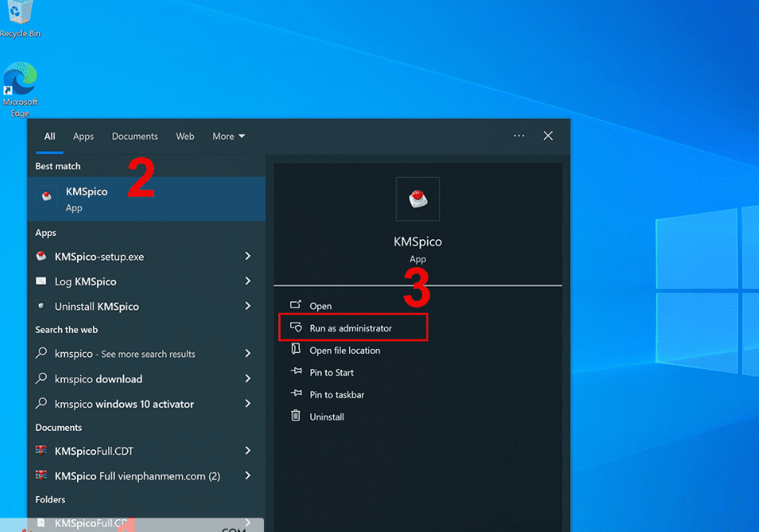Open the Recycle Bin desktop icon
The height and width of the screenshot is (532, 759).
coord(20,16)
